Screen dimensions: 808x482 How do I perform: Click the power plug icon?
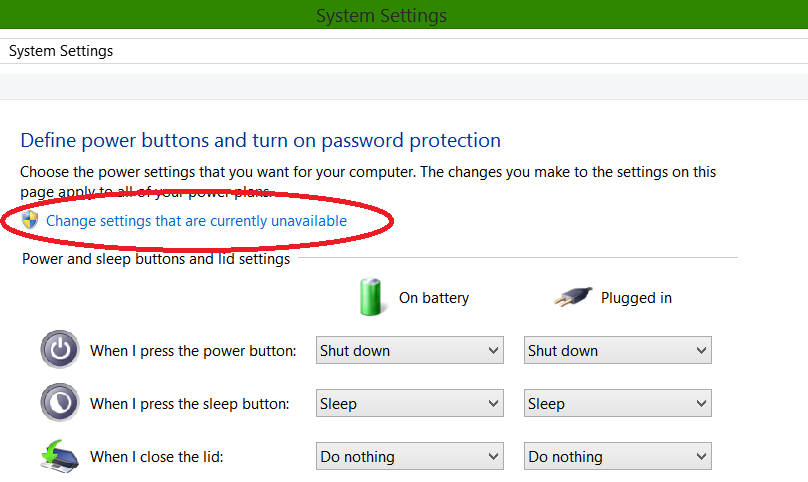click(x=573, y=296)
